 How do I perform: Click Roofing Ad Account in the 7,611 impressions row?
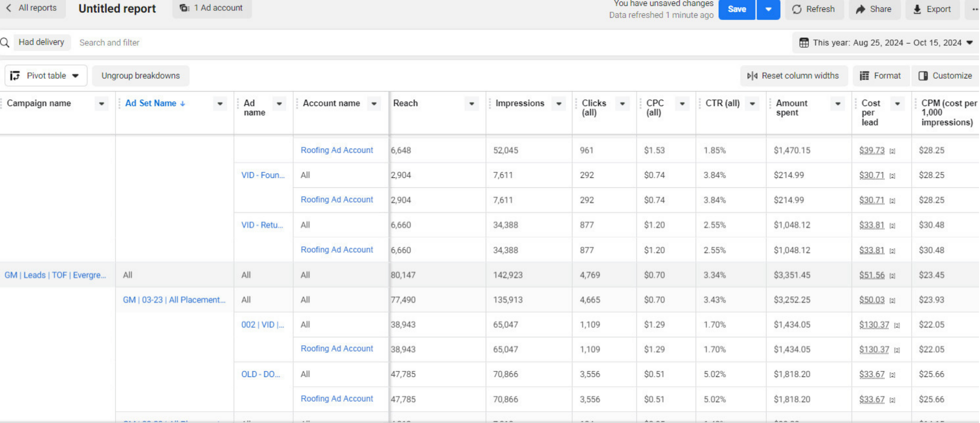pyautogui.click(x=337, y=199)
